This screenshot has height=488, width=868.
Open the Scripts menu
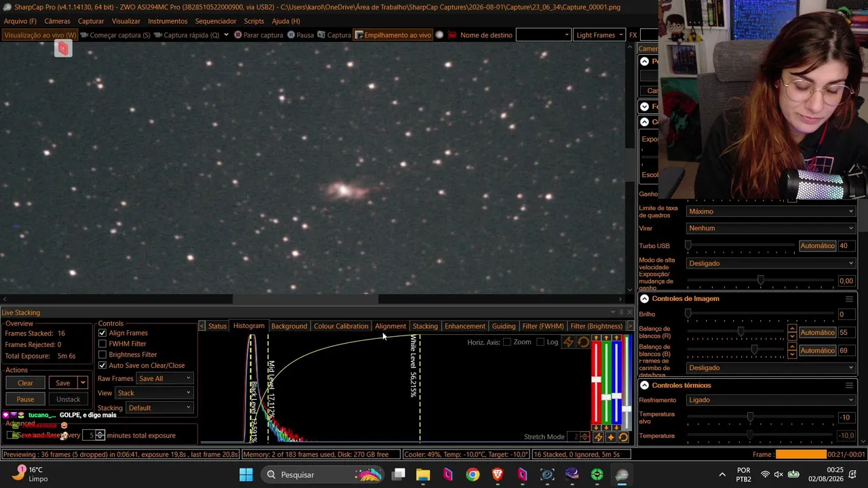[254, 21]
